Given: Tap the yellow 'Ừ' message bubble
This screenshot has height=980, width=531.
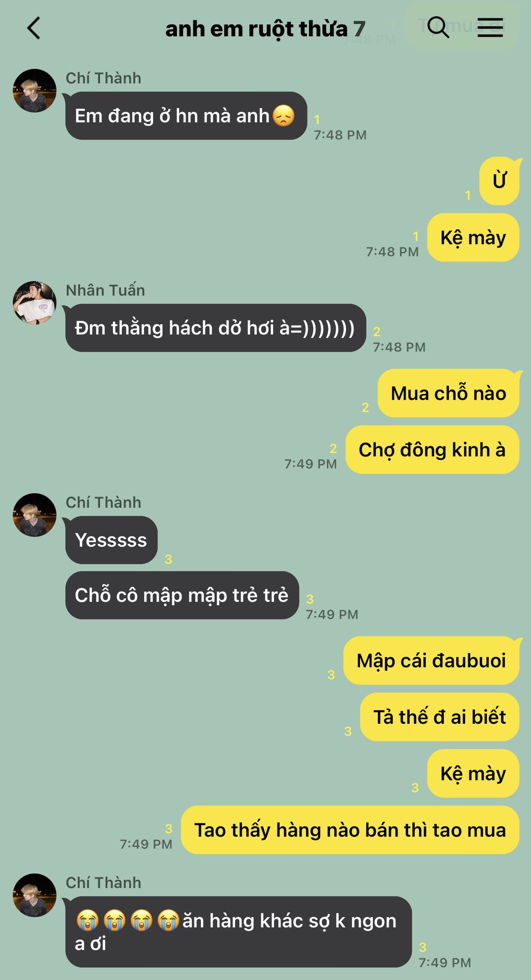Looking at the screenshot, I should click(499, 181).
